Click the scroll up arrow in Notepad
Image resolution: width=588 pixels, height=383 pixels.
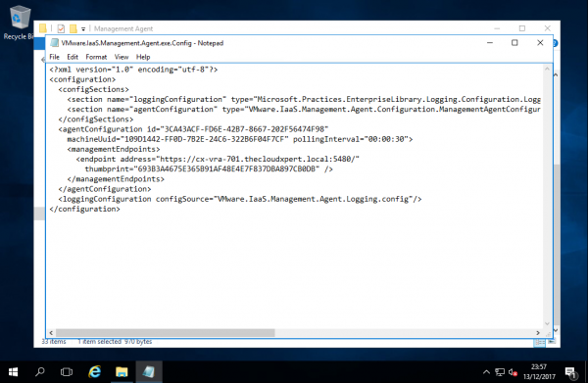(547, 69)
